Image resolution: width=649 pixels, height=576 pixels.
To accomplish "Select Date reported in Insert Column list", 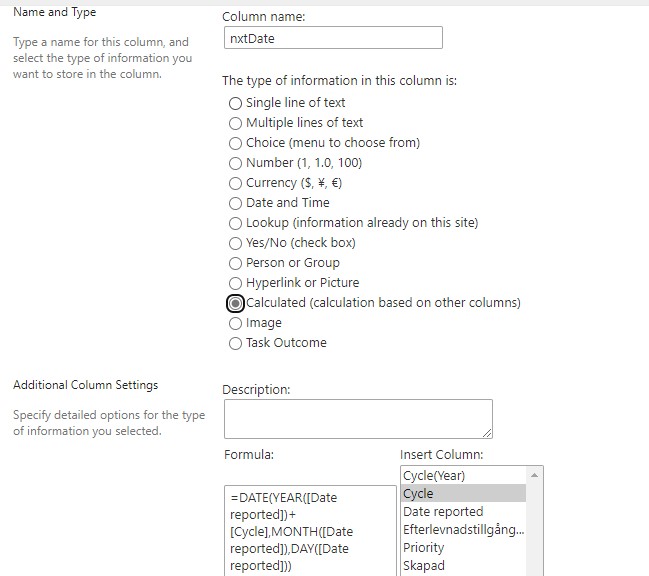I will (x=463, y=511).
